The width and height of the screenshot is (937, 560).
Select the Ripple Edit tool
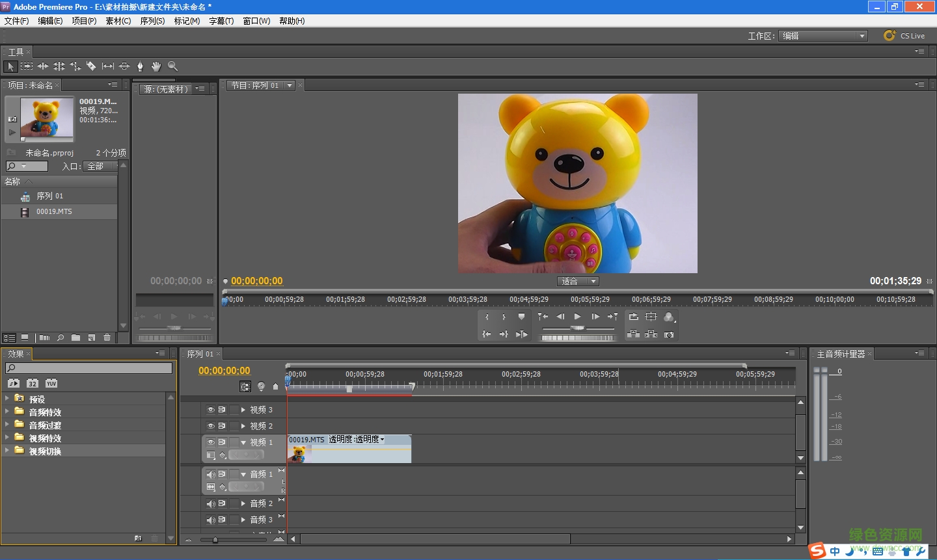43,66
